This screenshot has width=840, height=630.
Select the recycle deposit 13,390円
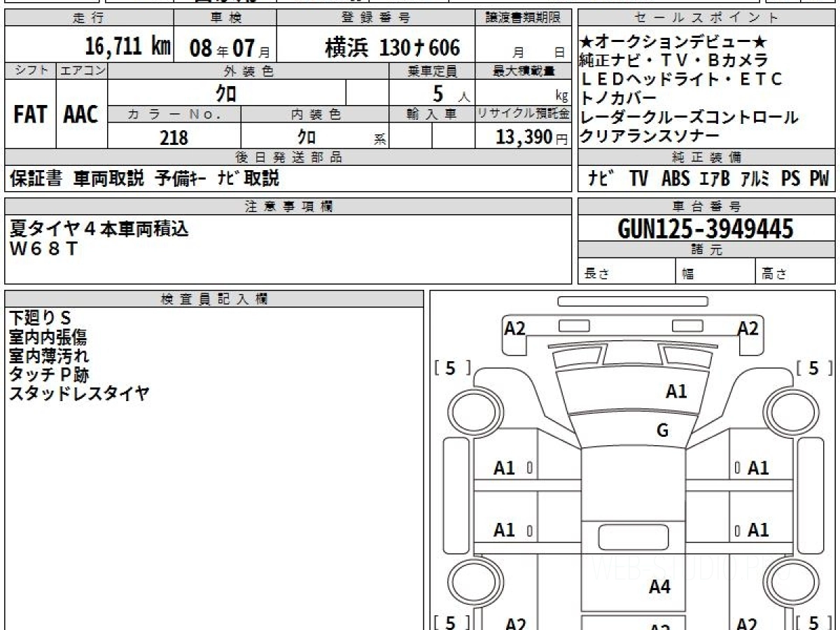532,137
